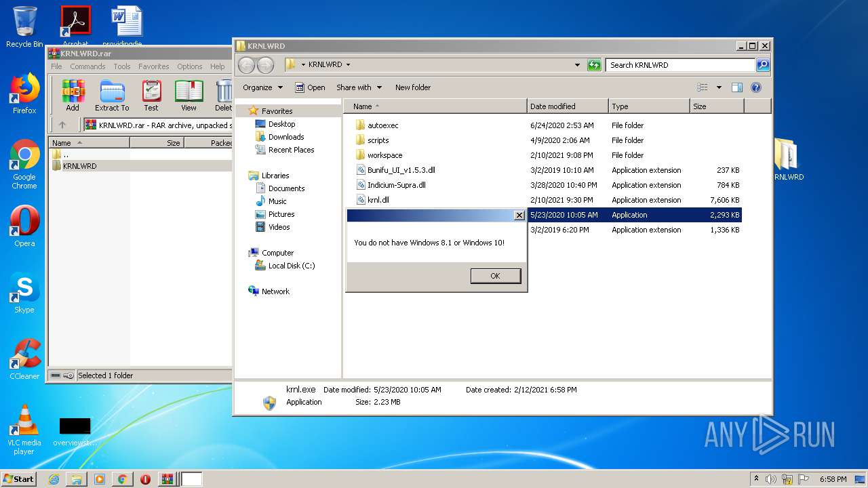Click the Search KRNLWRD input field
868x488 pixels.
tap(680, 65)
